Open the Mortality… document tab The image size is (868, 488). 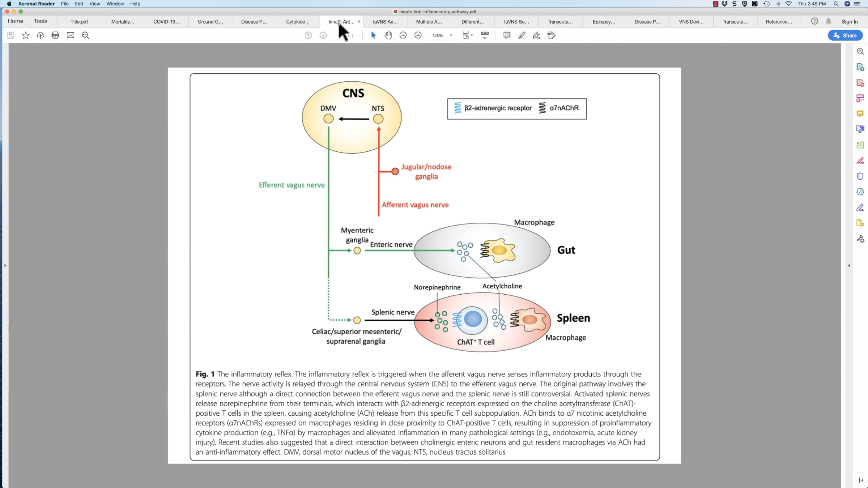point(123,22)
